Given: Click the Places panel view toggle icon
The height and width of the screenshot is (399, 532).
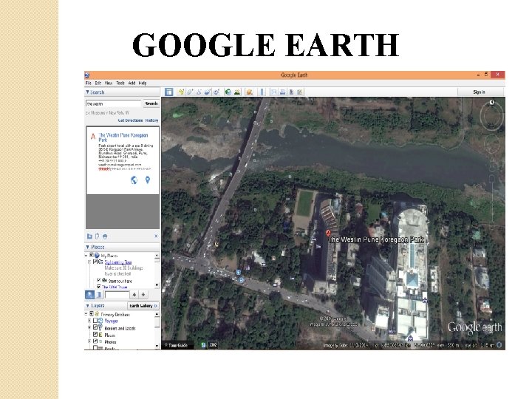Looking at the screenshot, I should 99,295.
